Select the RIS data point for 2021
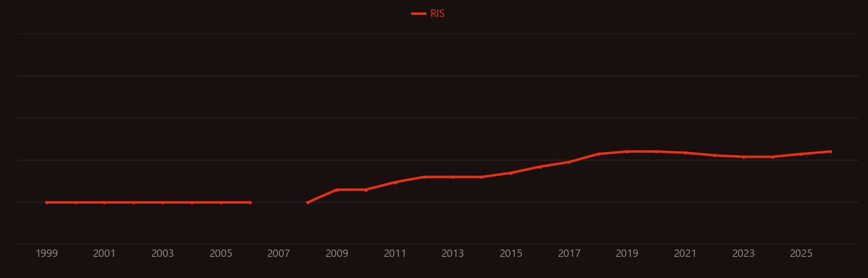Screen dimensions: 868x278 click(685, 153)
